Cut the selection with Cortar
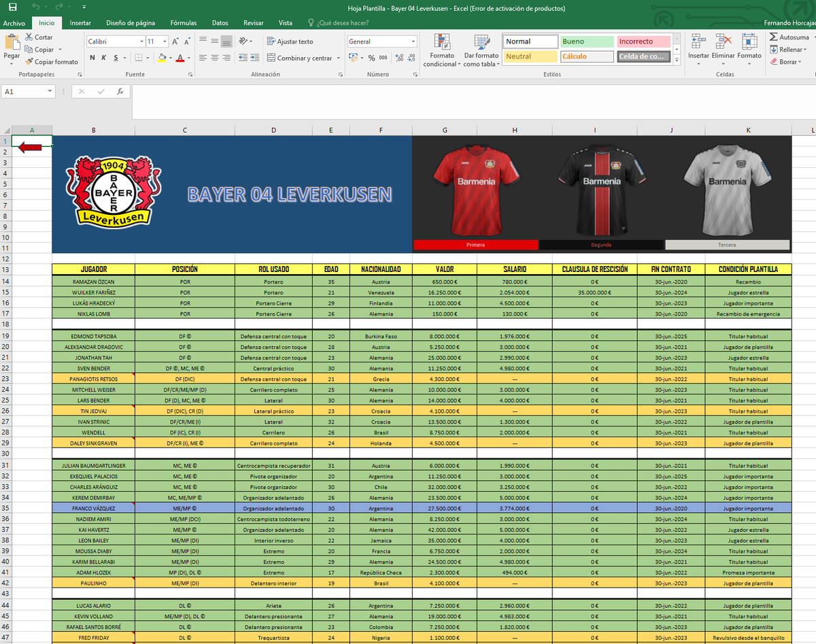The height and width of the screenshot is (644, 816). point(39,37)
